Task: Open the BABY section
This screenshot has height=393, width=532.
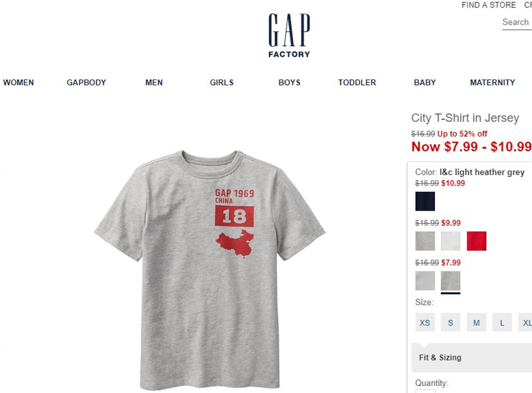Action: (x=425, y=82)
